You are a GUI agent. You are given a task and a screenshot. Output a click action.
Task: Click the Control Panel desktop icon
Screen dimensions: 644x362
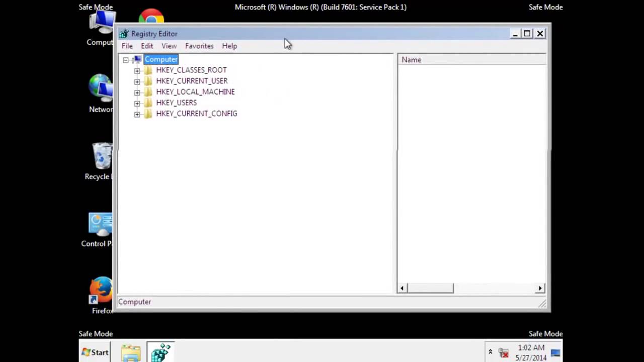[98, 230]
